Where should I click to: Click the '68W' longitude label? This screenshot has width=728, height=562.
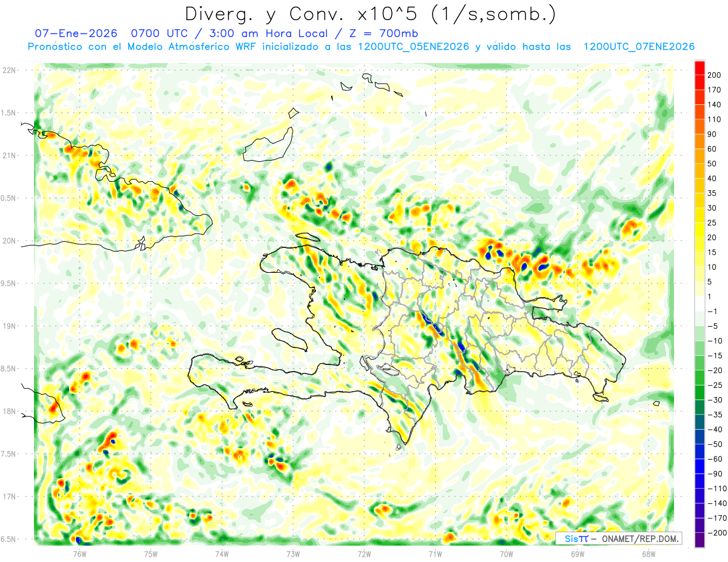649,554
